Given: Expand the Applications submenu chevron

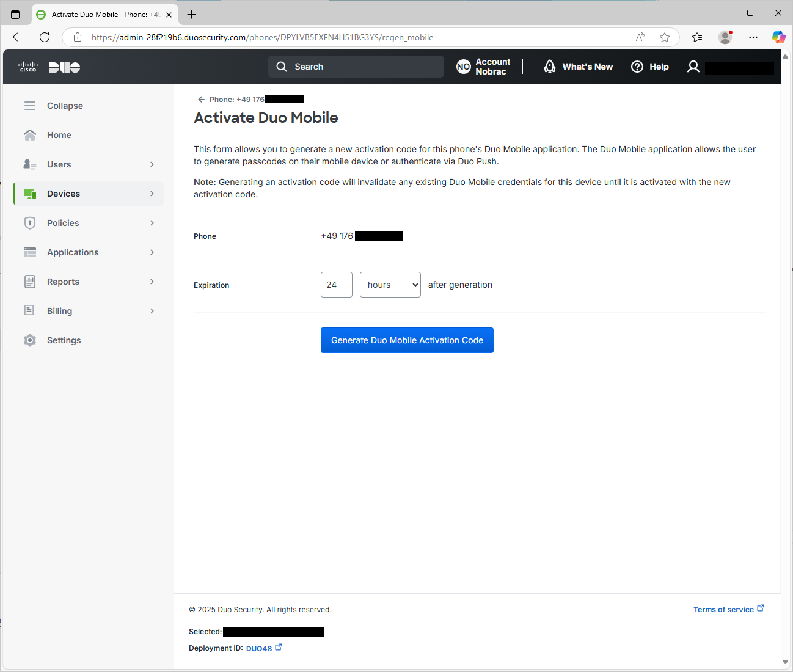Looking at the screenshot, I should (x=152, y=252).
